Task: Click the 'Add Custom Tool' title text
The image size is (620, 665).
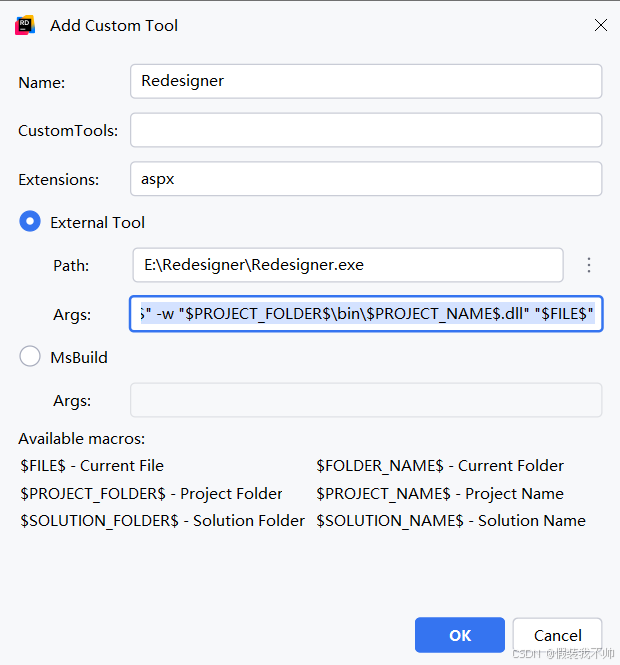Action: tap(114, 26)
